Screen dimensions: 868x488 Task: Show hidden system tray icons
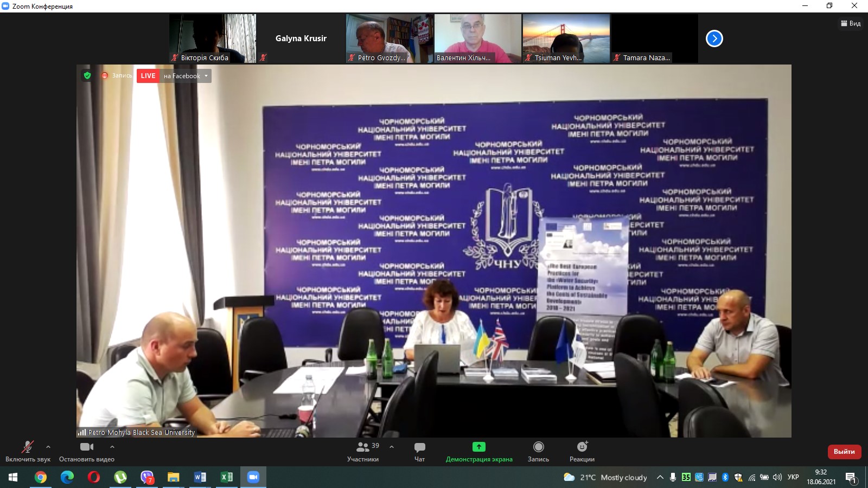(x=660, y=477)
